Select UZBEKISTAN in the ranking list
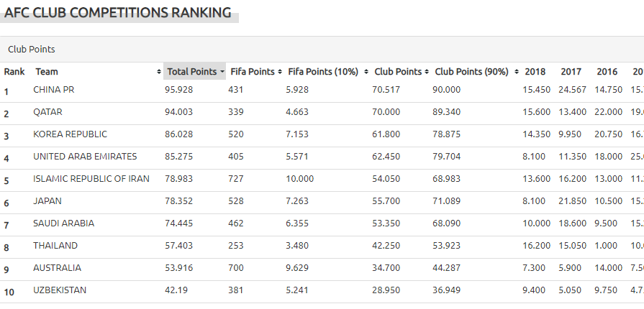644x309 pixels. tap(60, 290)
